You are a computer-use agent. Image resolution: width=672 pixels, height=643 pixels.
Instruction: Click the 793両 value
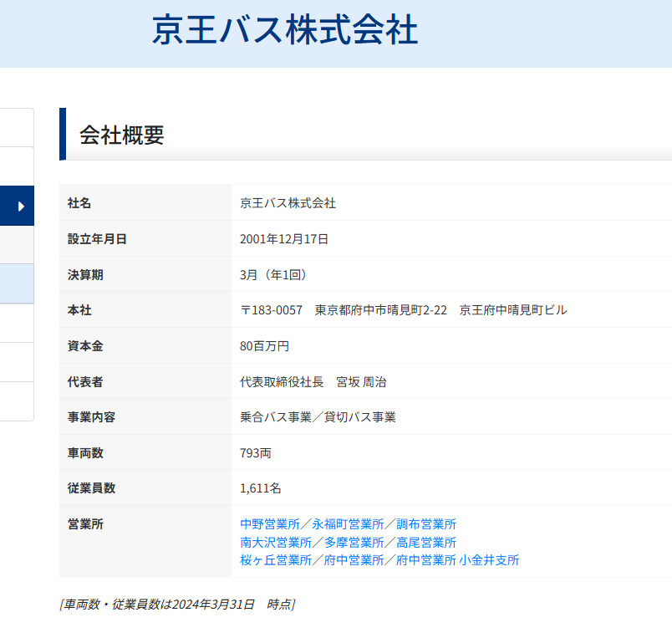point(256,452)
